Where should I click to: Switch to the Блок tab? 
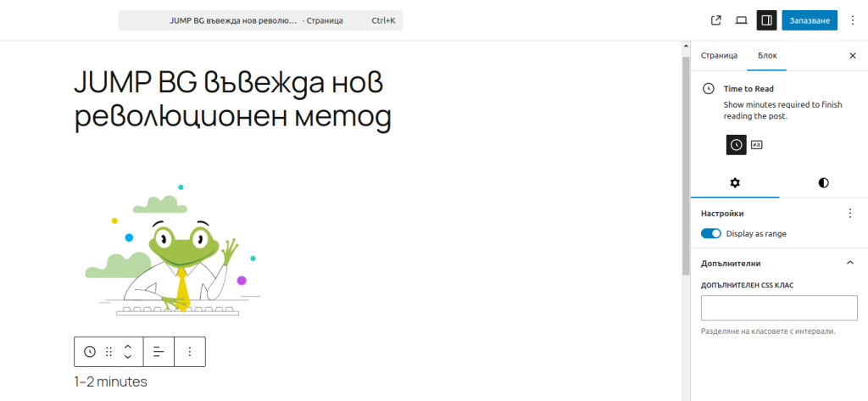[766, 55]
